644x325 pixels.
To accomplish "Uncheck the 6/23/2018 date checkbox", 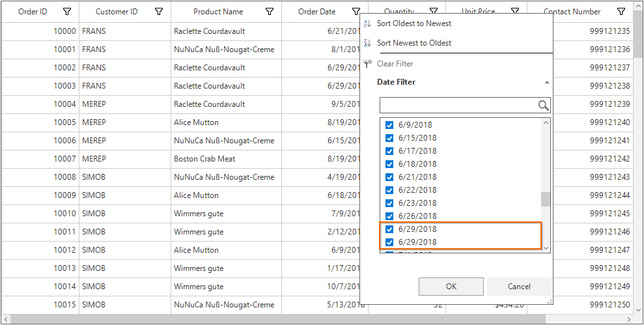I will (389, 203).
